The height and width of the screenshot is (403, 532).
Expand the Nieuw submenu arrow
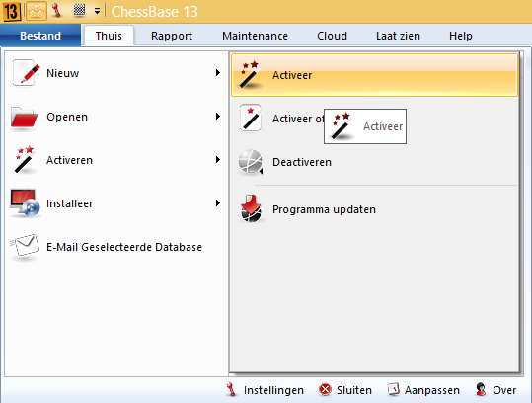(218, 73)
